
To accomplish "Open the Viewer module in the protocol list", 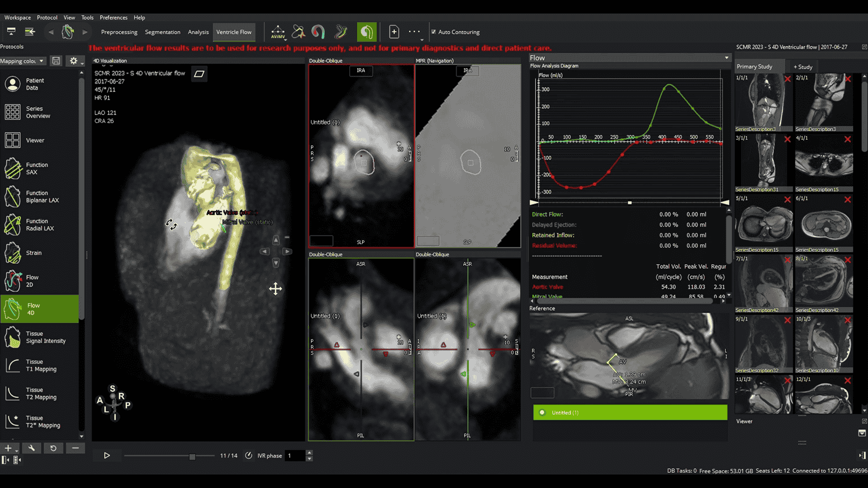I will (x=39, y=140).
